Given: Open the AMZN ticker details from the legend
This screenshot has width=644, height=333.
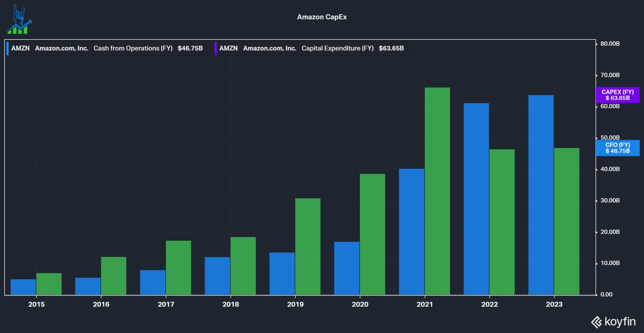Looking at the screenshot, I should pos(20,49).
